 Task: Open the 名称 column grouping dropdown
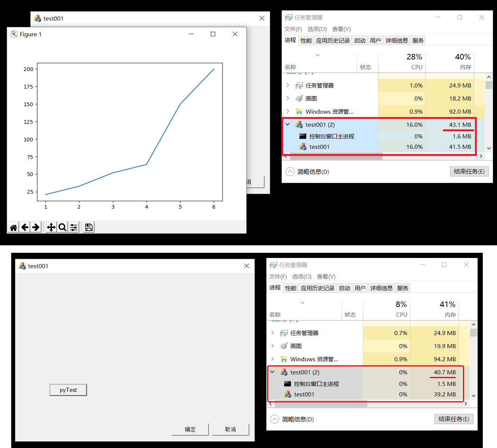[x=318, y=55]
